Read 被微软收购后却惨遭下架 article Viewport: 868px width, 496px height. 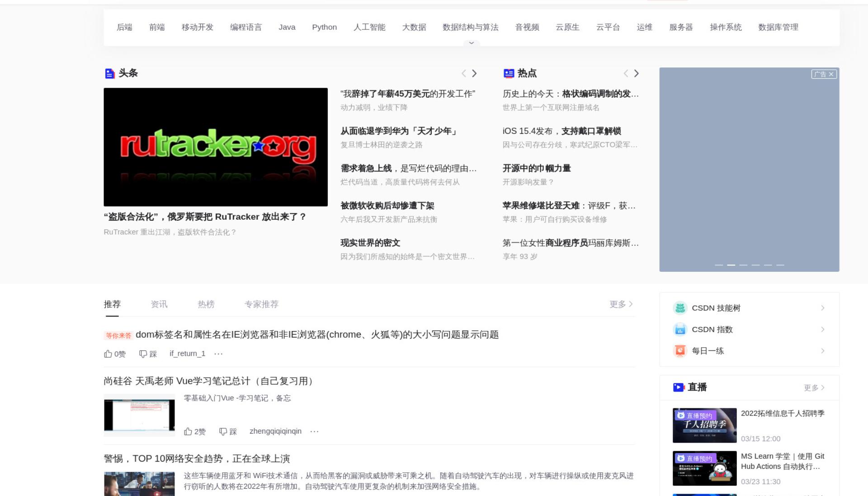[387, 206]
